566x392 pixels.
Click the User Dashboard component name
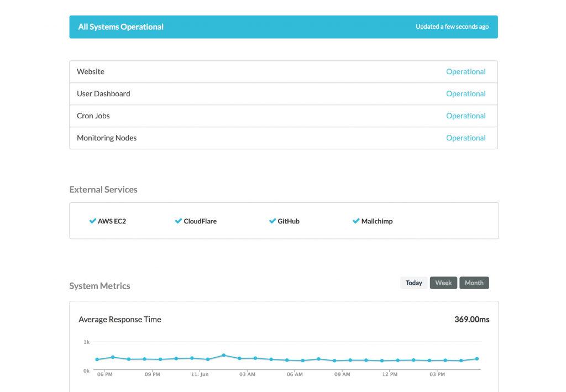coord(103,93)
